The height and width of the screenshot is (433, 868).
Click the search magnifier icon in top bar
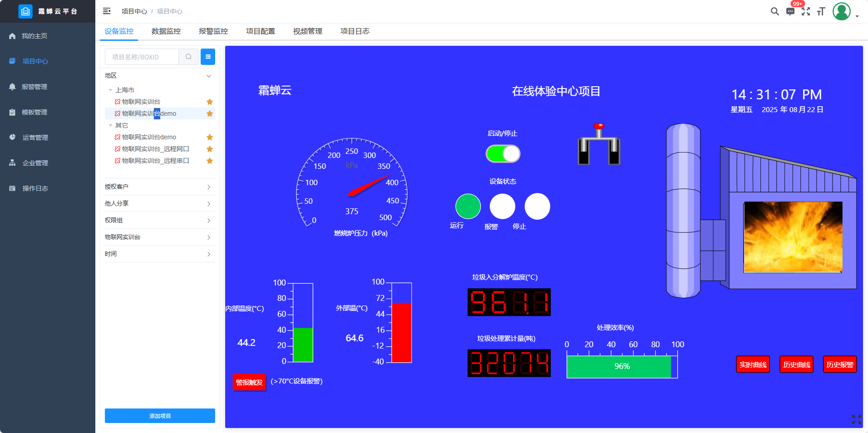click(x=774, y=11)
